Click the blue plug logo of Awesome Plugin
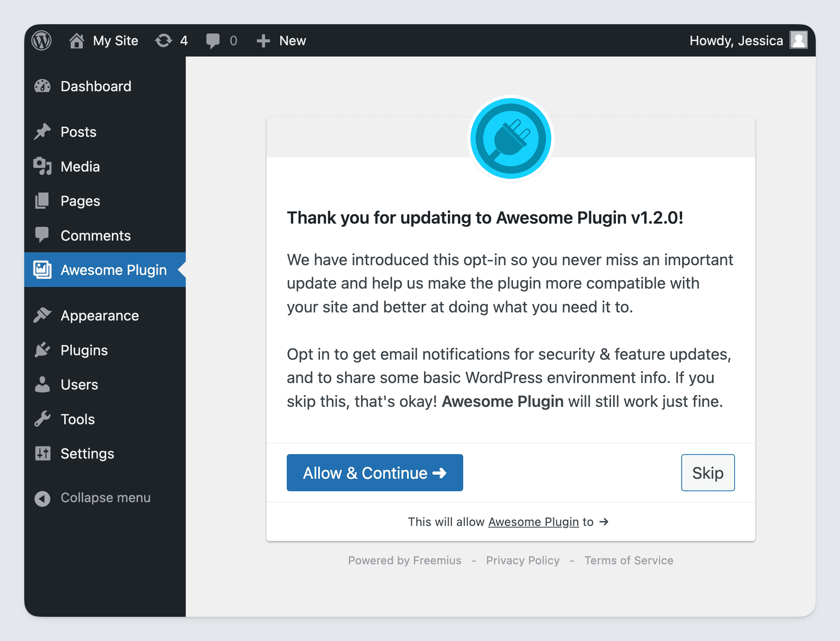This screenshot has height=641, width=840. click(x=511, y=138)
